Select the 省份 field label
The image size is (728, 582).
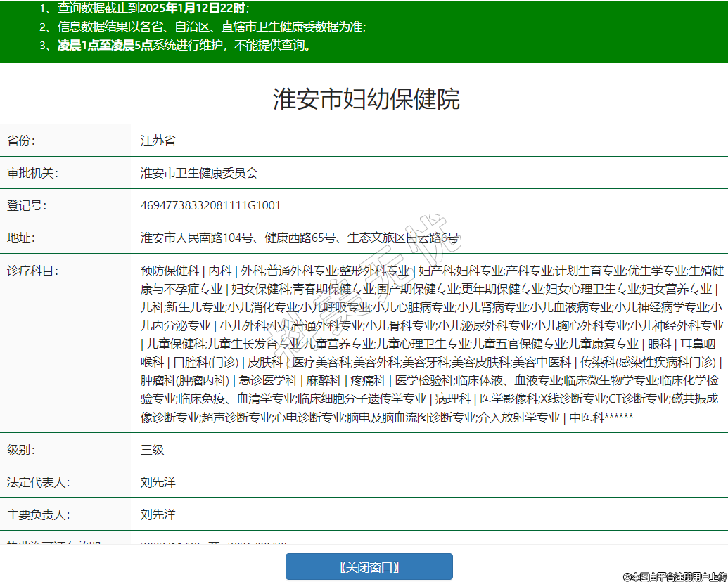[x=21, y=141]
